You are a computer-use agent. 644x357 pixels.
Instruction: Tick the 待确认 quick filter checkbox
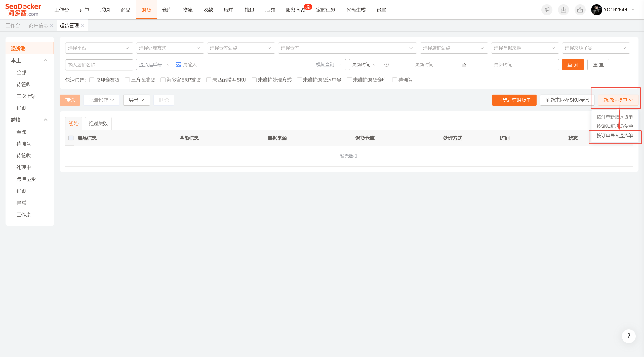(395, 80)
